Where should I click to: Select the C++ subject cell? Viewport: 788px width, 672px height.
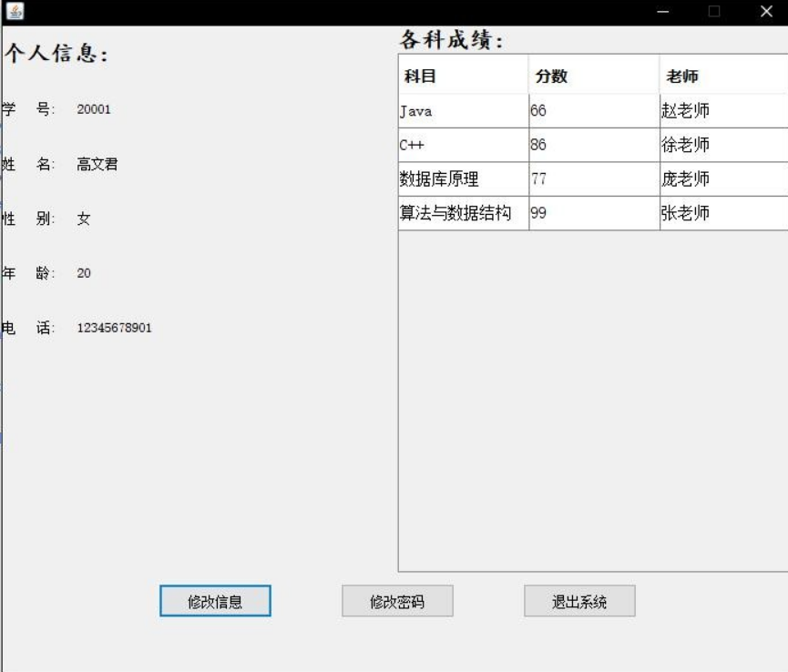tap(464, 145)
